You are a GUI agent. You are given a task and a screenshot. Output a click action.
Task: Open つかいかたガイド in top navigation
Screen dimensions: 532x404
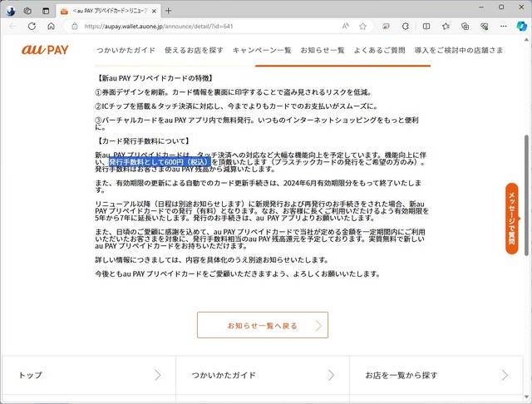click(x=126, y=50)
